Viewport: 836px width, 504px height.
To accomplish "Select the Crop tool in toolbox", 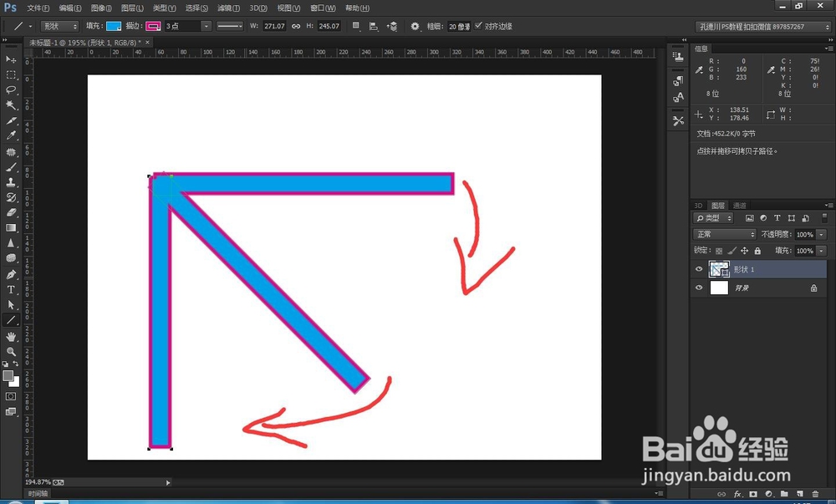I will (11, 121).
